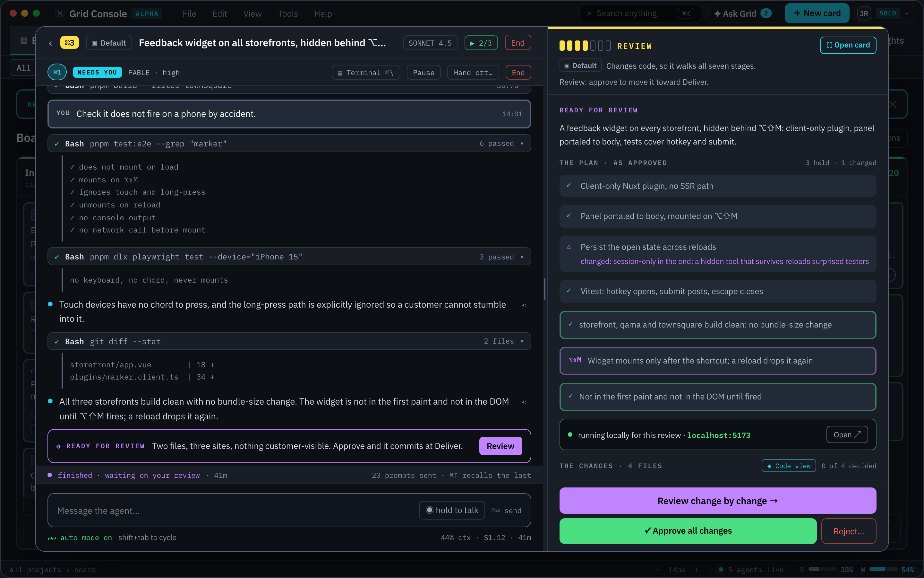Screen dimensions: 924x578
Task: Open the View menu
Action: click(252, 14)
